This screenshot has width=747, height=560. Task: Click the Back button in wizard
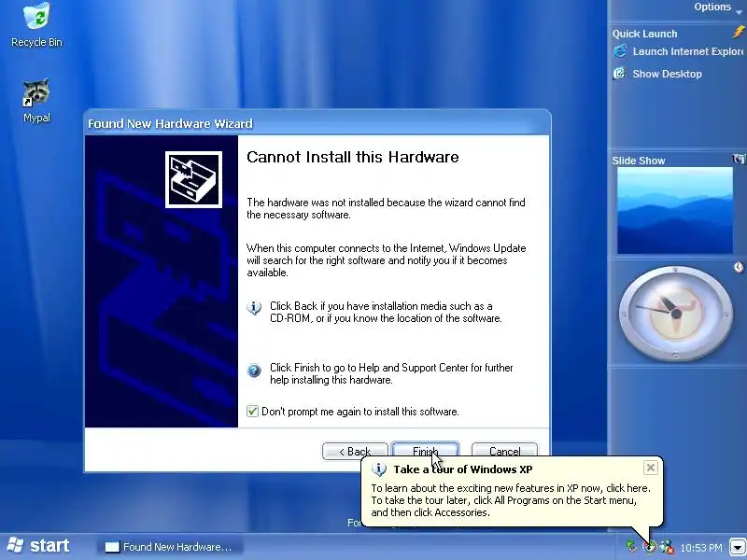355,451
